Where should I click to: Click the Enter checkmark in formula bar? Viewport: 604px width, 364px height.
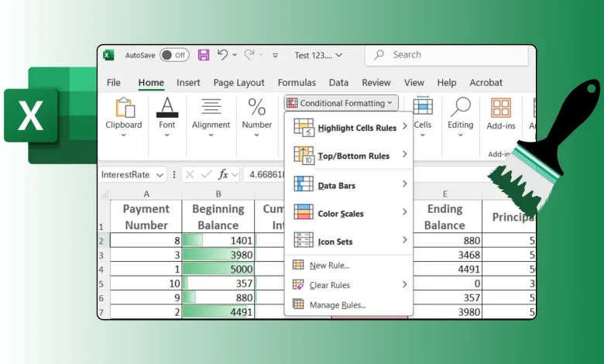pyautogui.click(x=207, y=175)
